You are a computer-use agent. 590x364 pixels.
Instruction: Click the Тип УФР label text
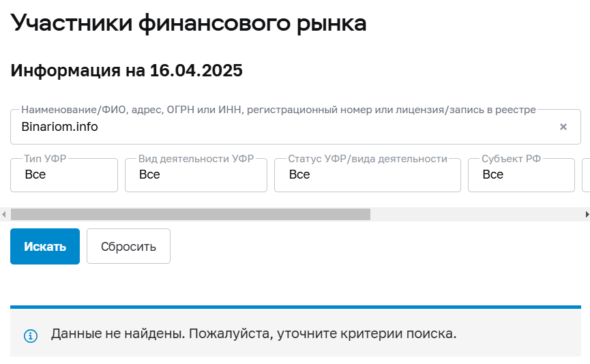coord(46,159)
